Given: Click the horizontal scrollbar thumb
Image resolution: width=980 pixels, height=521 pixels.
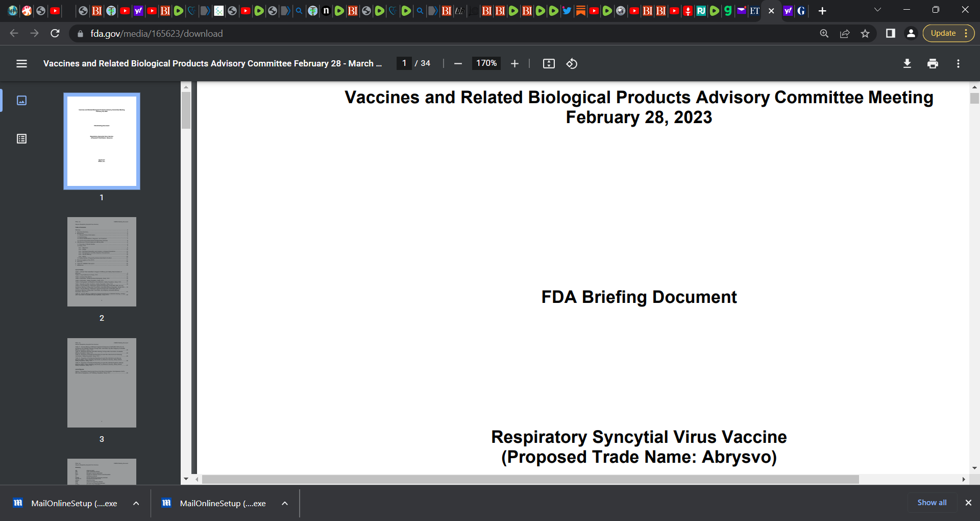Looking at the screenshot, I should (x=530, y=479).
